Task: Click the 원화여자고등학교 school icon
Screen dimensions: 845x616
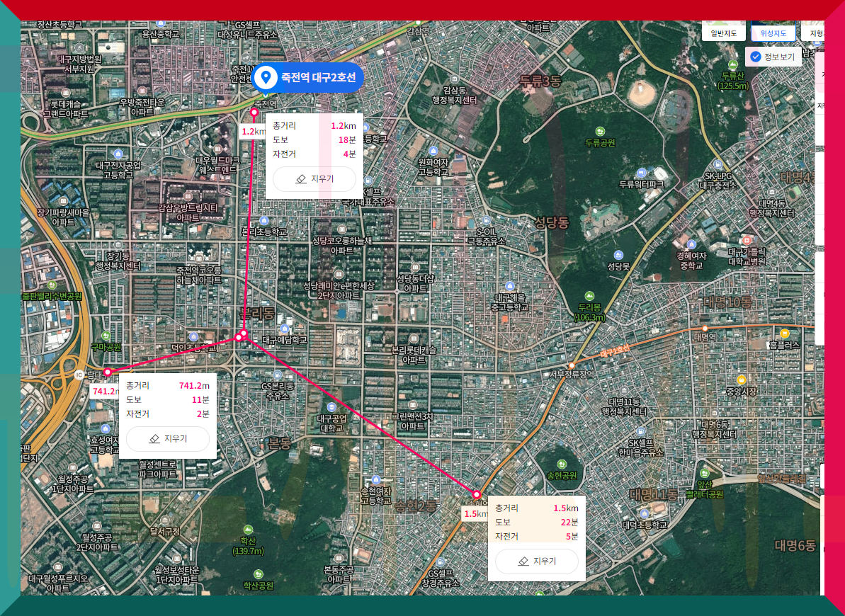Action: [433, 150]
